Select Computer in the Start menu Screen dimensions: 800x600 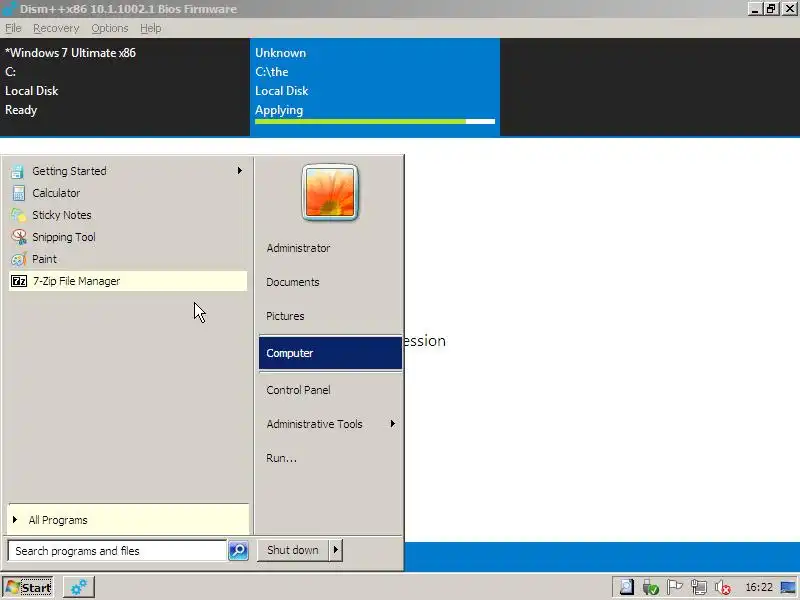tap(330, 353)
